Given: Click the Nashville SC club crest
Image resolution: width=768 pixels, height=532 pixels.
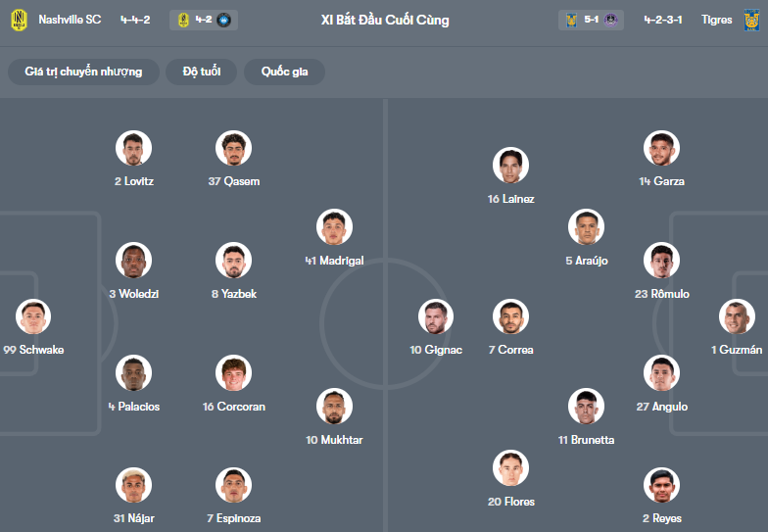Looking at the screenshot, I should click(18, 20).
